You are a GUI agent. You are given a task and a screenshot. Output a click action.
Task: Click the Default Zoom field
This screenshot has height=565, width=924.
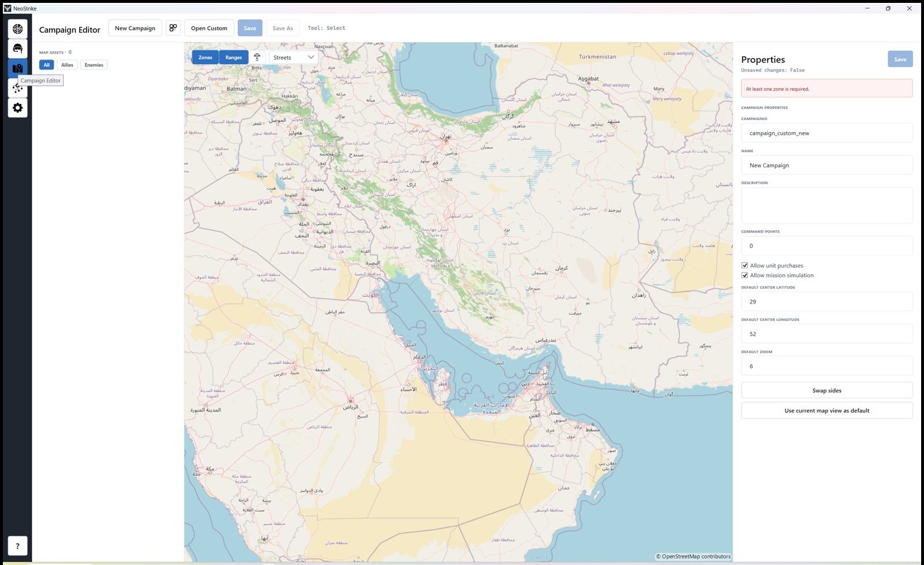click(x=827, y=366)
